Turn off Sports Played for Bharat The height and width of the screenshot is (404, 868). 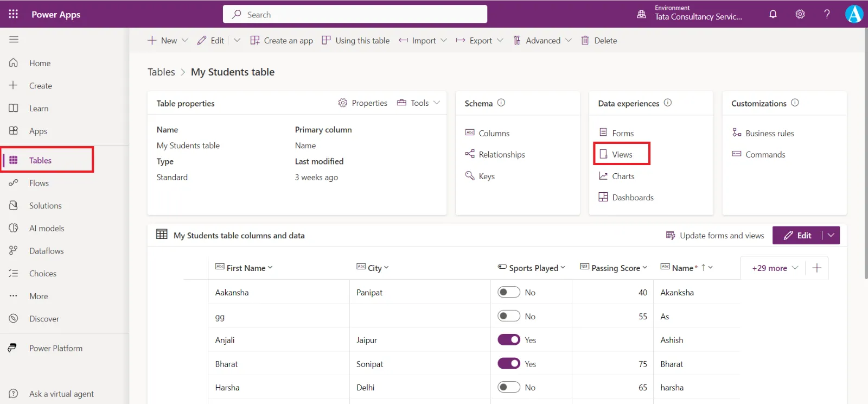coord(509,363)
